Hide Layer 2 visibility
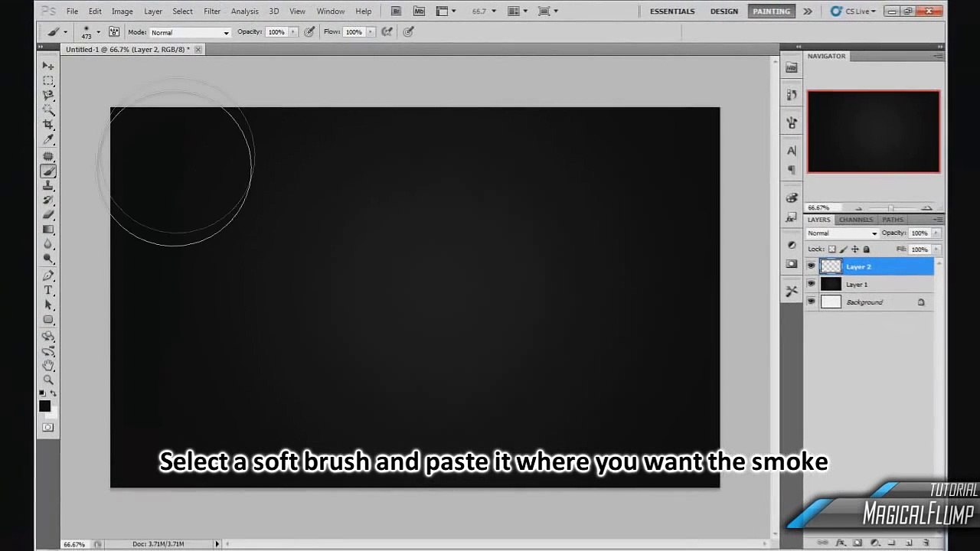Image resolution: width=980 pixels, height=551 pixels. [812, 266]
